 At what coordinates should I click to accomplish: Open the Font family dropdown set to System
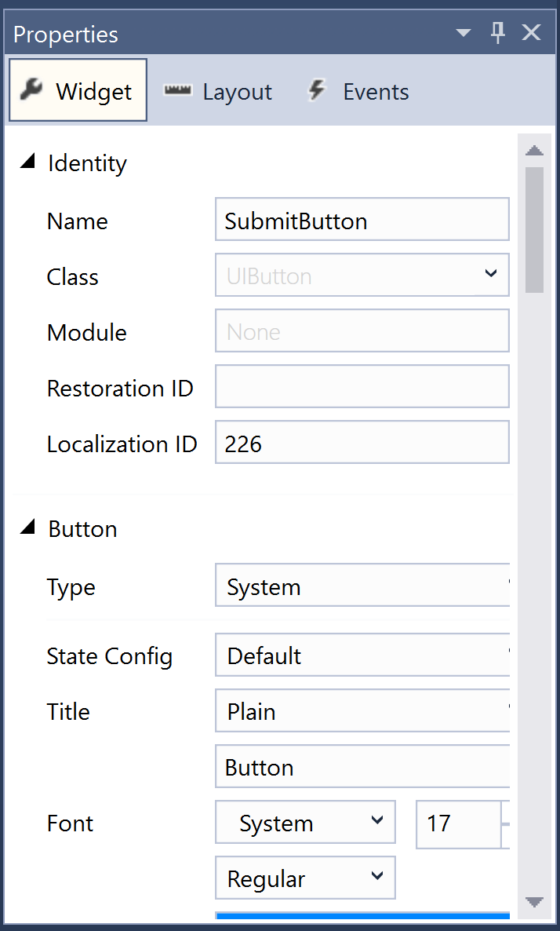[305, 823]
